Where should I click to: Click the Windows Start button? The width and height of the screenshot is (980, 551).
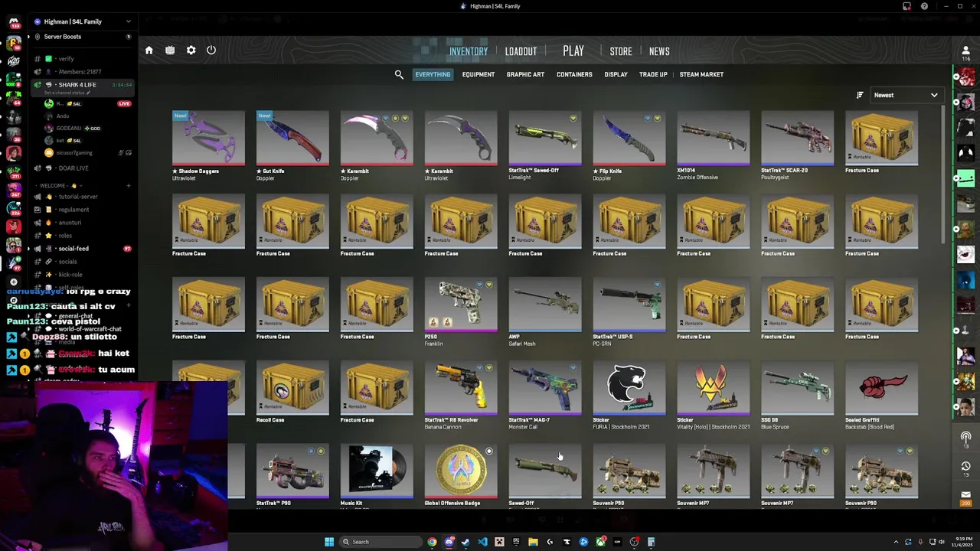click(329, 542)
